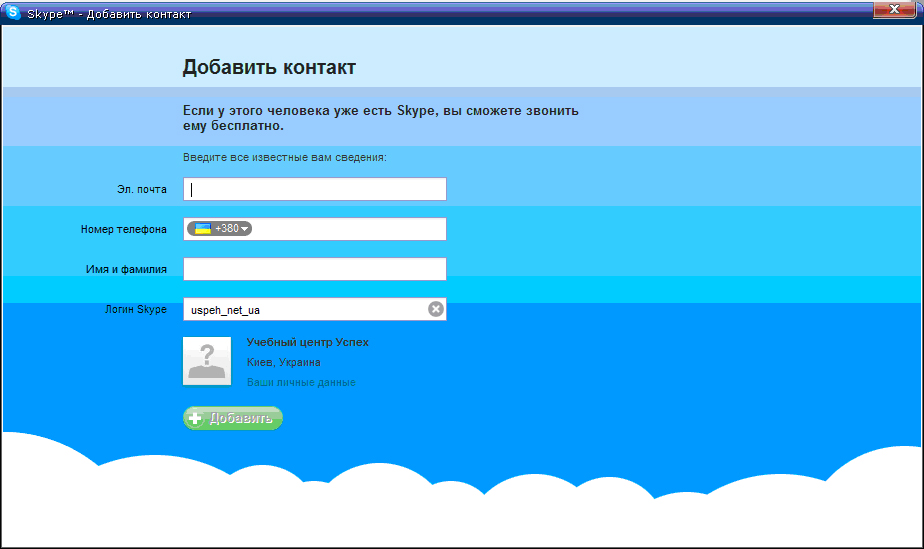Click into the Номер телефона field

(x=315, y=229)
